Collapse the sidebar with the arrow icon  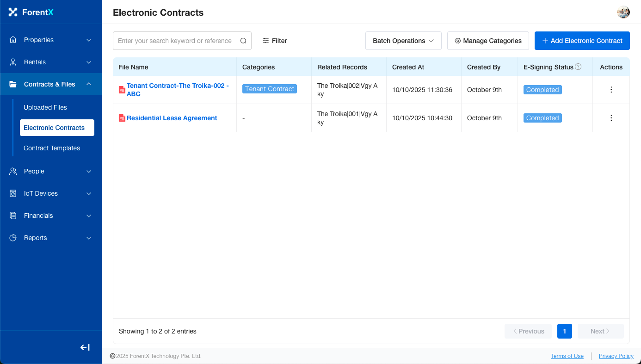click(85, 347)
